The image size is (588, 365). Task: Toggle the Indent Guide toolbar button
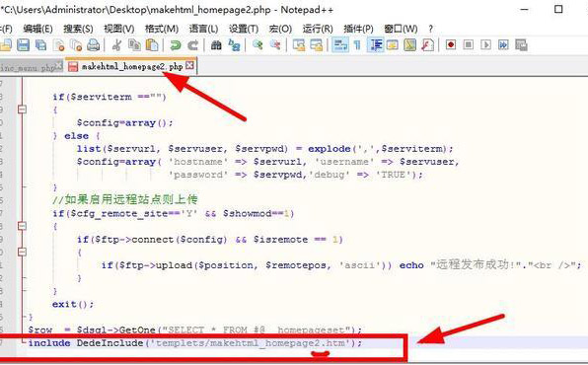(x=376, y=45)
